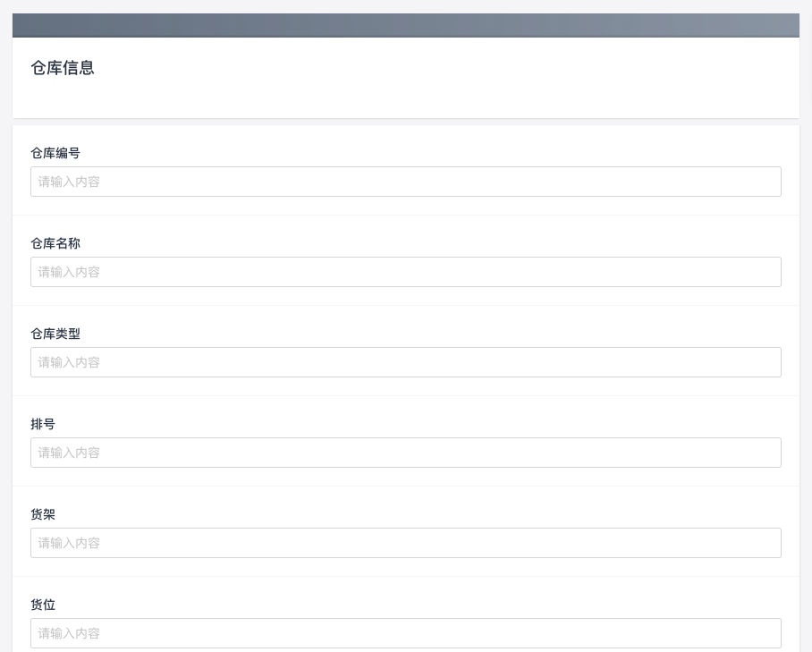Select the 仓库名称 label text
812x652 pixels.
click(55, 243)
